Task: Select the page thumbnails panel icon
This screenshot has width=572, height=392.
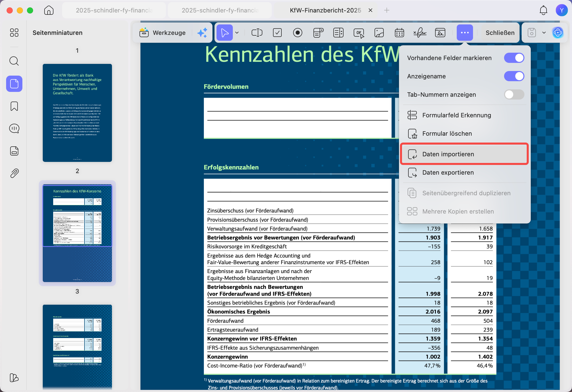Action: coord(14,84)
